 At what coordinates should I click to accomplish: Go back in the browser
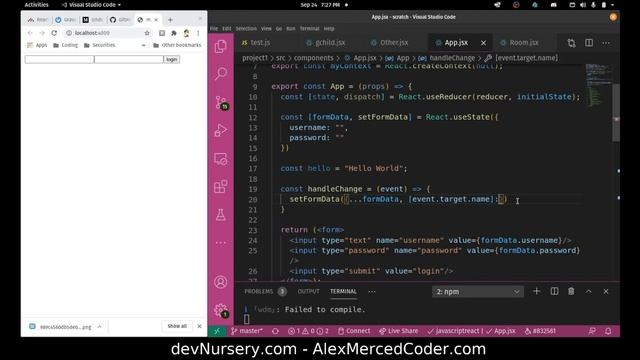pyautogui.click(x=30, y=33)
